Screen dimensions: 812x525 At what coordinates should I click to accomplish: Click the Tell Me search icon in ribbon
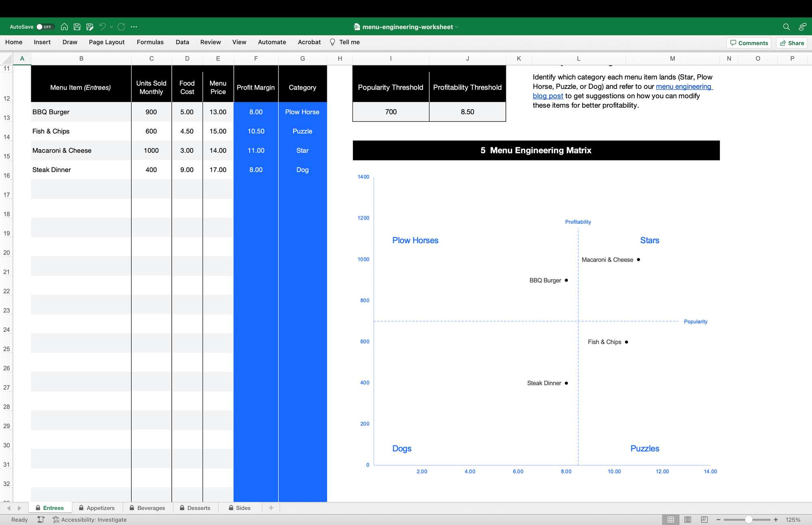332,42
